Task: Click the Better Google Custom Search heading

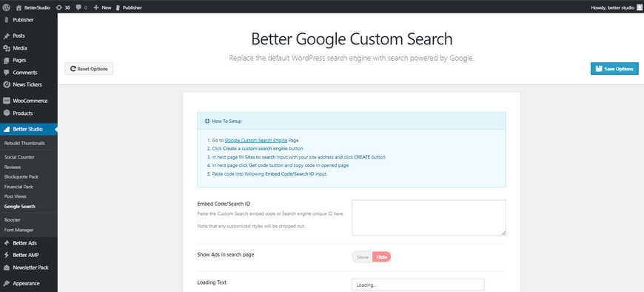Action: click(x=352, y=39)
